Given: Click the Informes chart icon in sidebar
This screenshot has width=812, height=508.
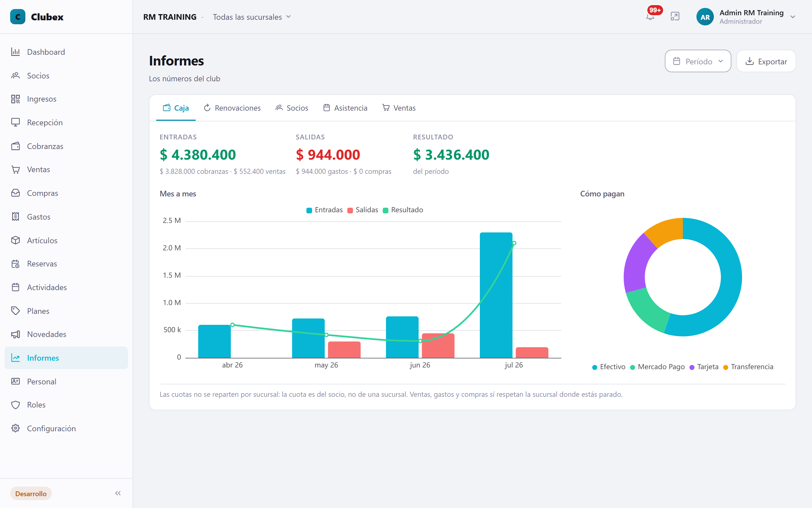Looking at the screenshot, I should click(x=16, y=358).
